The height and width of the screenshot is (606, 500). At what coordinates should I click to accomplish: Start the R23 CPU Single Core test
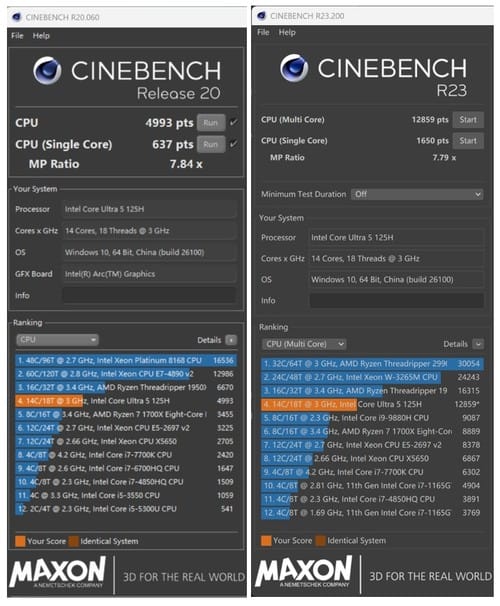pyautogui.click(x=468, y=141)
